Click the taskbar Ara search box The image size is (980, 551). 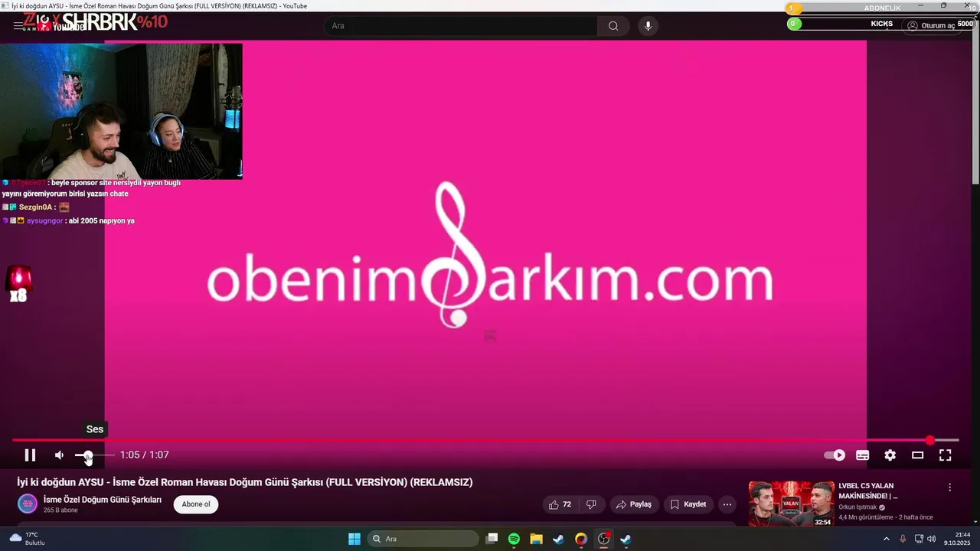tap(422, 539)
